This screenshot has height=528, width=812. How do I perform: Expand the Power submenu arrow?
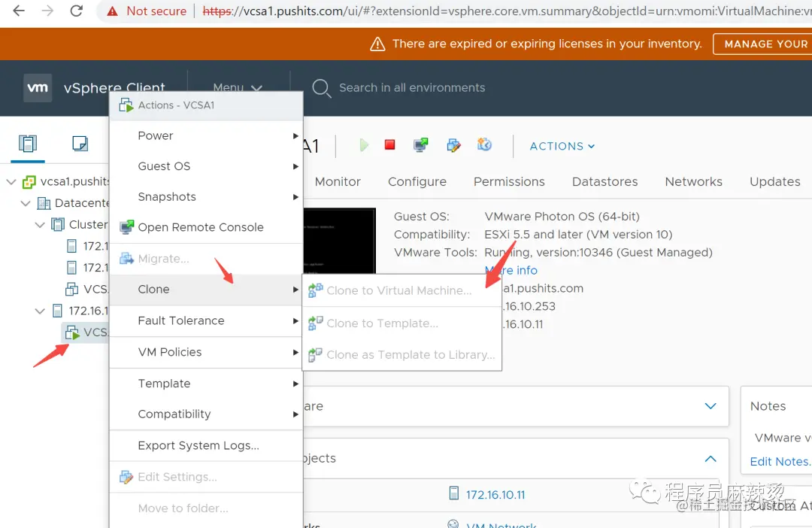click(295, 135)
